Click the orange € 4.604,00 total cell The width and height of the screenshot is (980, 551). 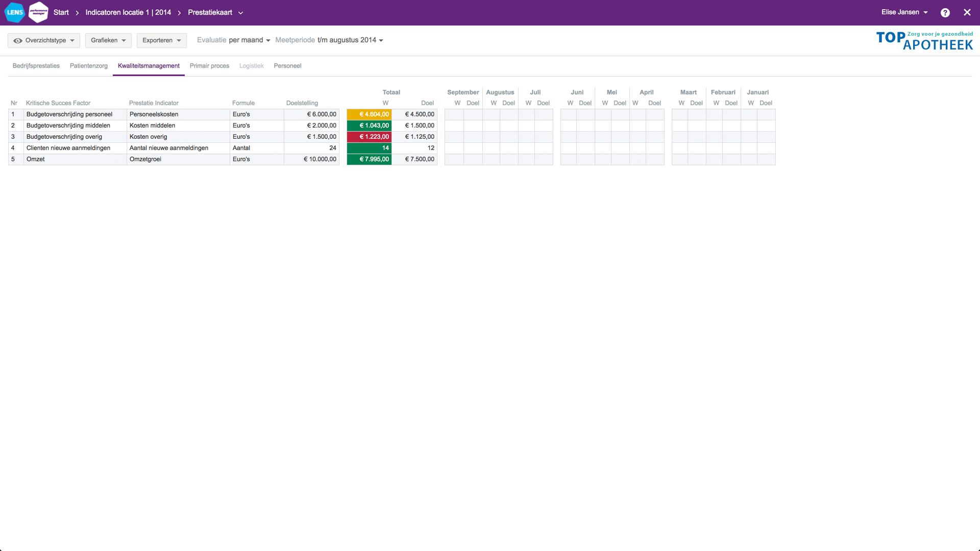coord(369,114)
